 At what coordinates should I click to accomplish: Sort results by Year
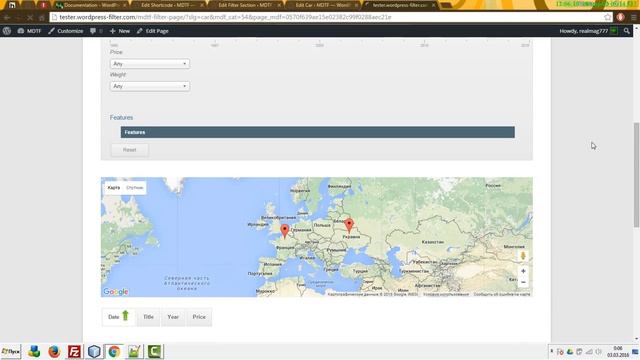coord(173,317)
